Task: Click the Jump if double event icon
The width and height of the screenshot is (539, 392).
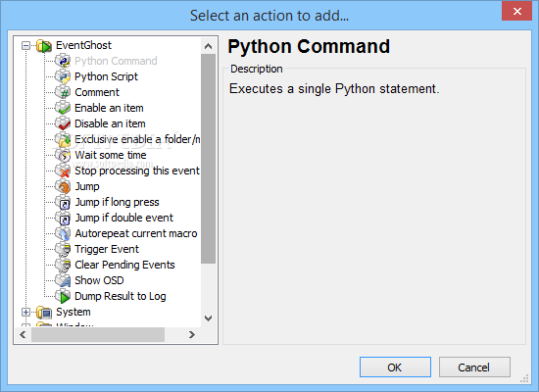Action: 63,218
